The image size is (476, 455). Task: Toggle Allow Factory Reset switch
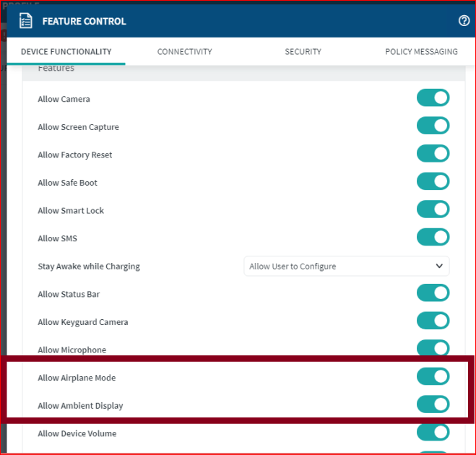pyautogui.click(x=433, y=154)
